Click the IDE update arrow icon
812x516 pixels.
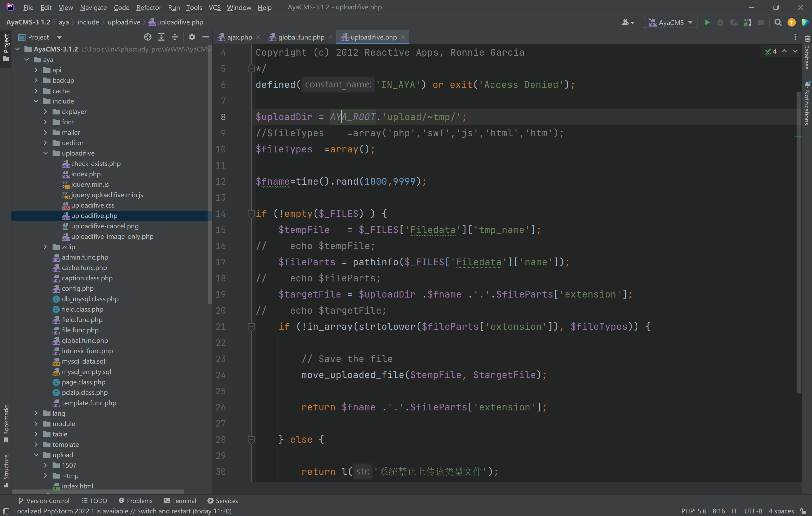tap(791, 23)
